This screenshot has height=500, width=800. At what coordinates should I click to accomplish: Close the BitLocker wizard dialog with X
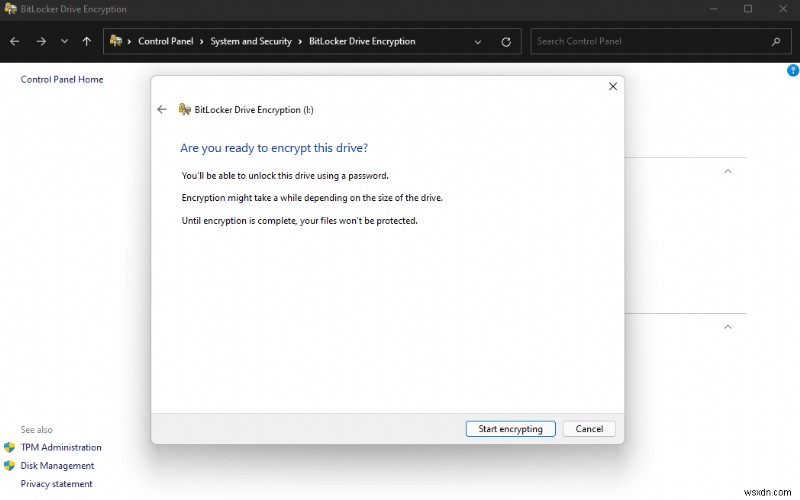(x=613, y=86)
